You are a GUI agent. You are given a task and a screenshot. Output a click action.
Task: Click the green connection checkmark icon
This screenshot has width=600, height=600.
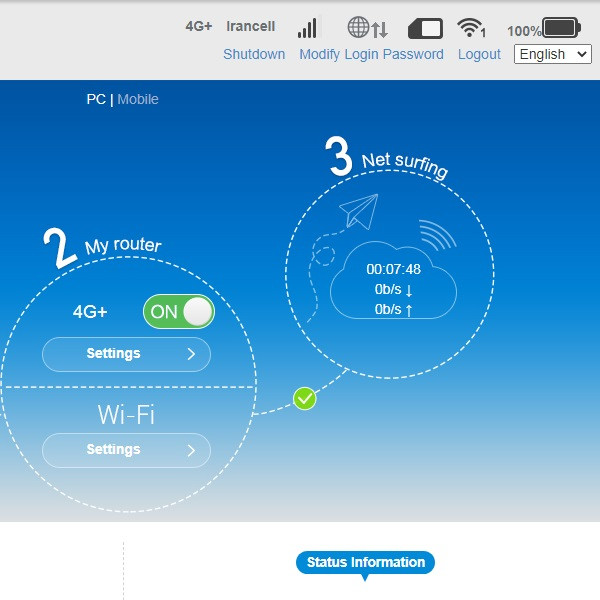coord(305,399)
